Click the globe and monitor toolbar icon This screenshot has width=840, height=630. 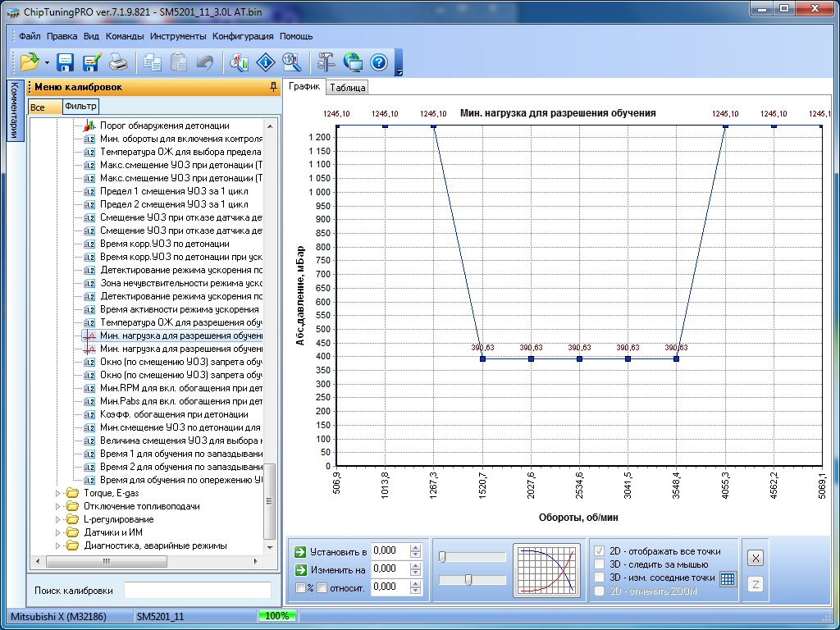(353, 62)
